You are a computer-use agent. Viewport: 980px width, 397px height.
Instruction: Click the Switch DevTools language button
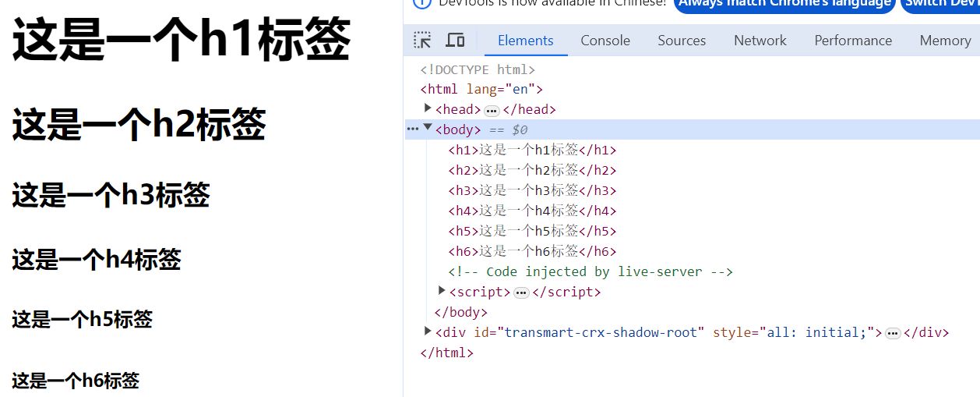[941, 4]
